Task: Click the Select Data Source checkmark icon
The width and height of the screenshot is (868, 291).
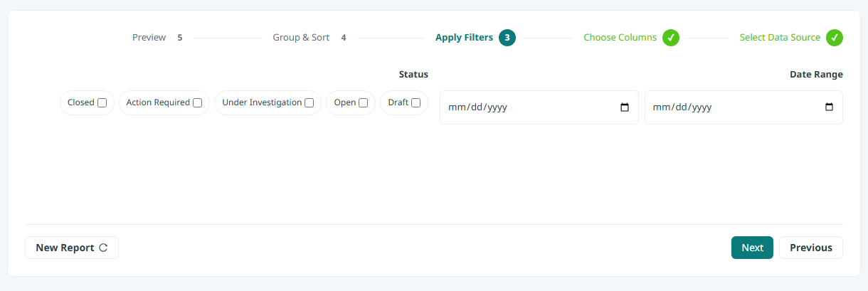Action: click(x=835, y=38)
